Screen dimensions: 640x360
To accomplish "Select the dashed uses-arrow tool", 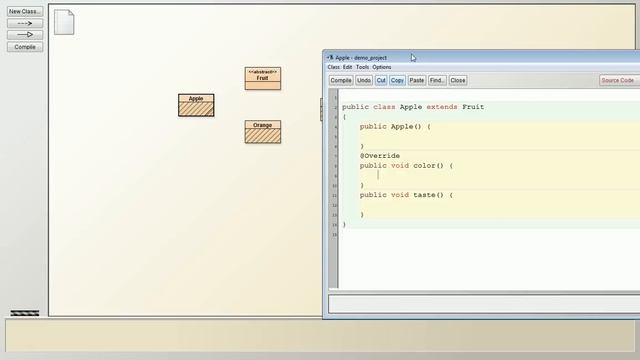I will pyautogui.click(x=24, y=23).
